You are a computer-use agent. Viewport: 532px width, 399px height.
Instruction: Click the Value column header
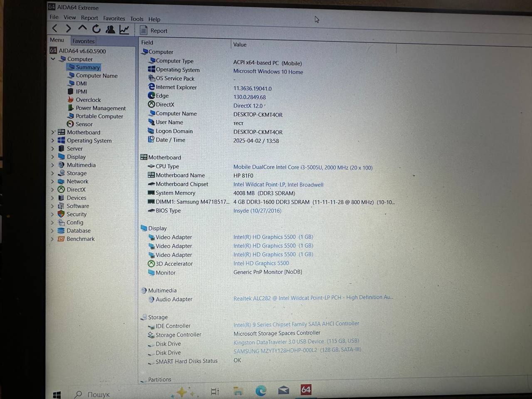point(240,44)
